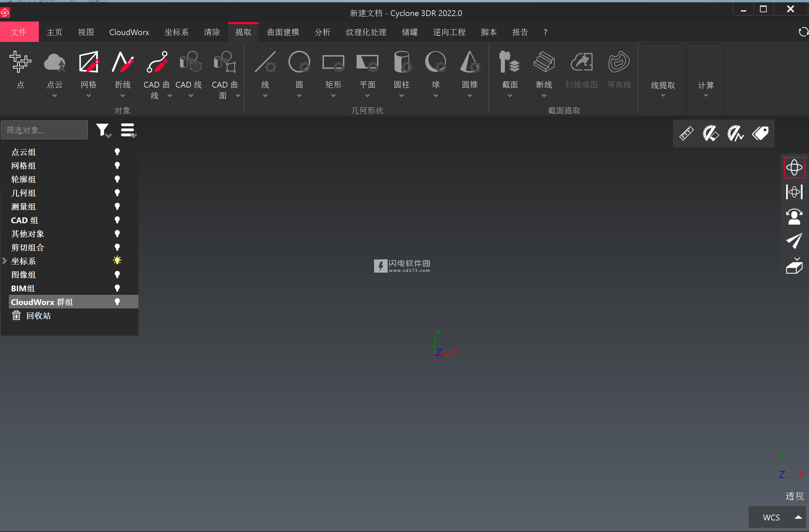Select the 折线 polyline tool
Image resolution: width=809 pixels, height=532 pixels.
[x=123, y=62]
